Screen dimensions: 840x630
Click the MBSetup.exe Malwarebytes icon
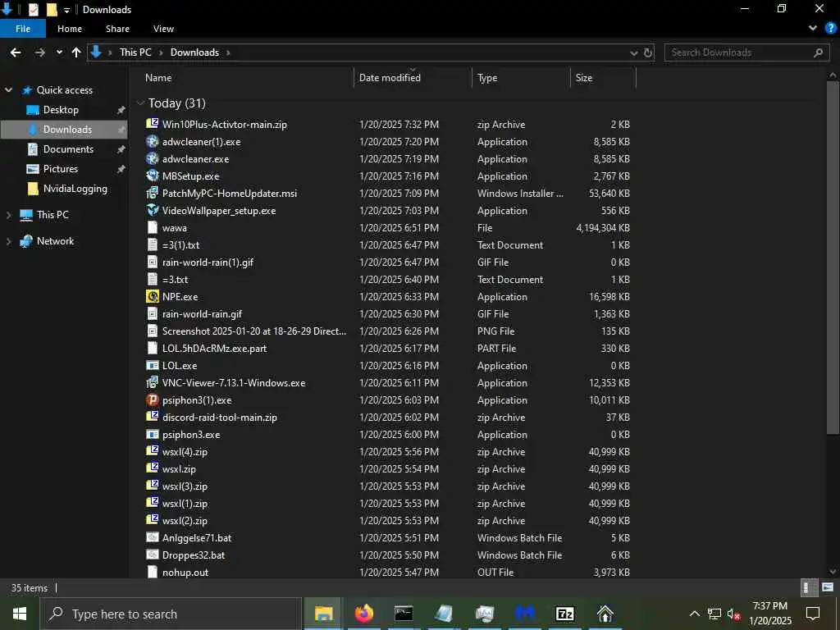click(152, 176)
